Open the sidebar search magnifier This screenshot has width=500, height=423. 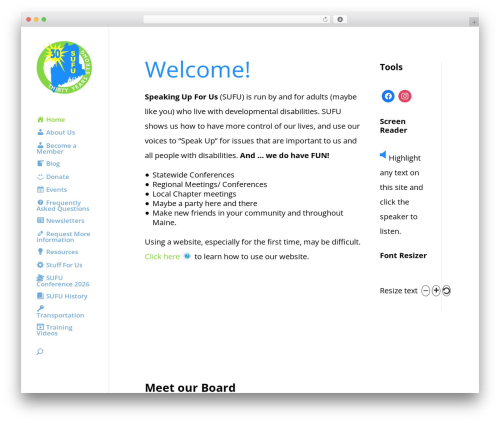point(40,351)
